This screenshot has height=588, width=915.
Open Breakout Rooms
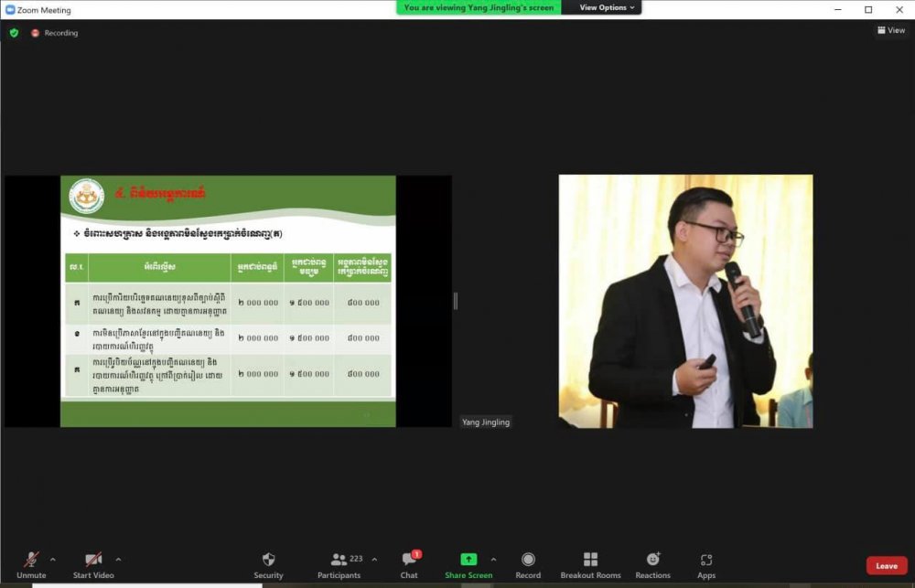pyautogui.click(x=590, y=560)
